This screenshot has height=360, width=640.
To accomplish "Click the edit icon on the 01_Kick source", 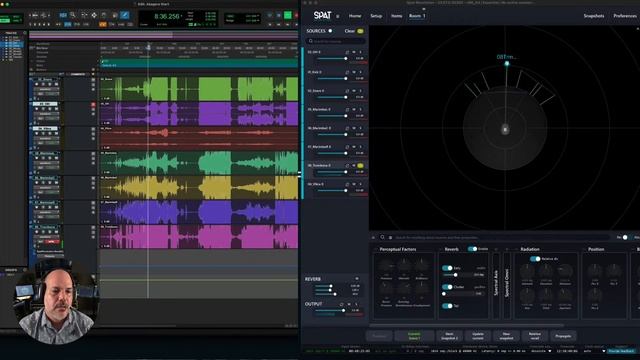I will click(x=347, y=72).
